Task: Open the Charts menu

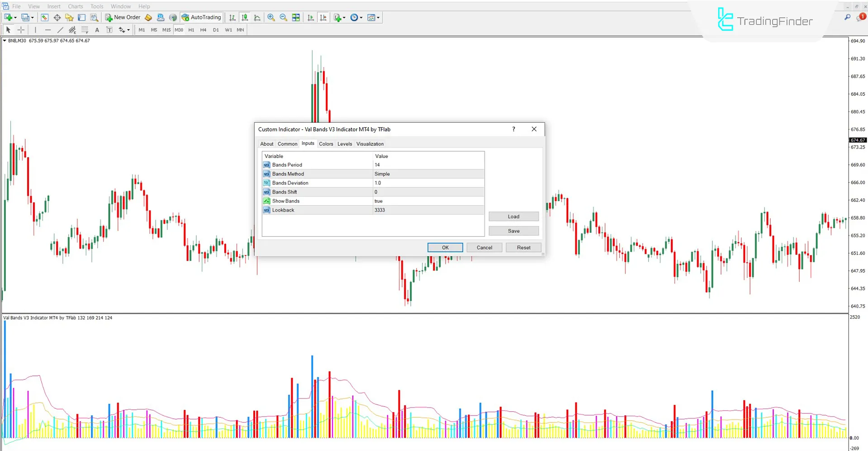Action: (x=75, y=6)
